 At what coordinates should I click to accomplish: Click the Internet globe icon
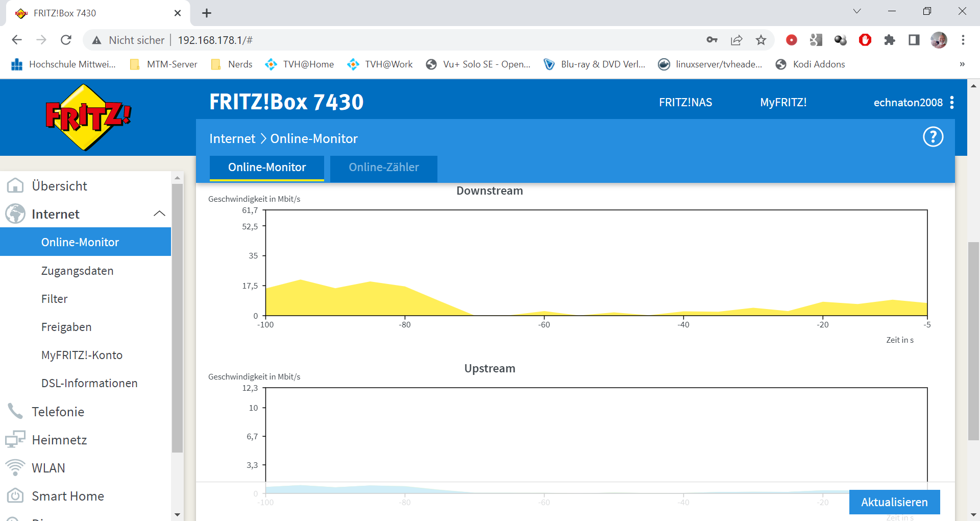tap(15, 214)
